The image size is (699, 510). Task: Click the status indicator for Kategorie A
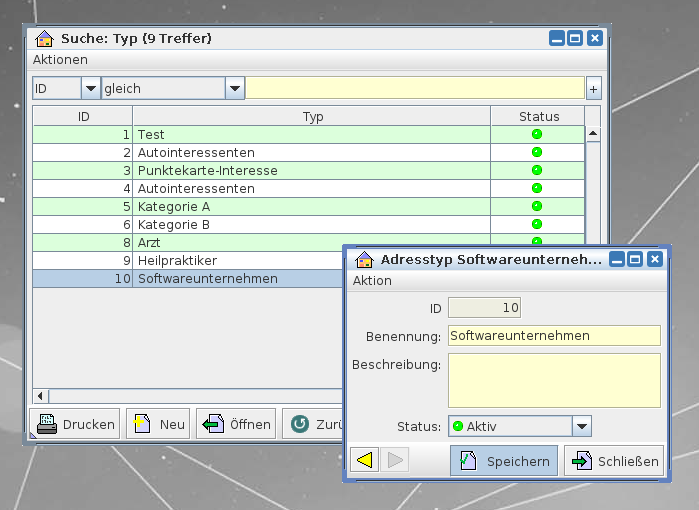536,206
